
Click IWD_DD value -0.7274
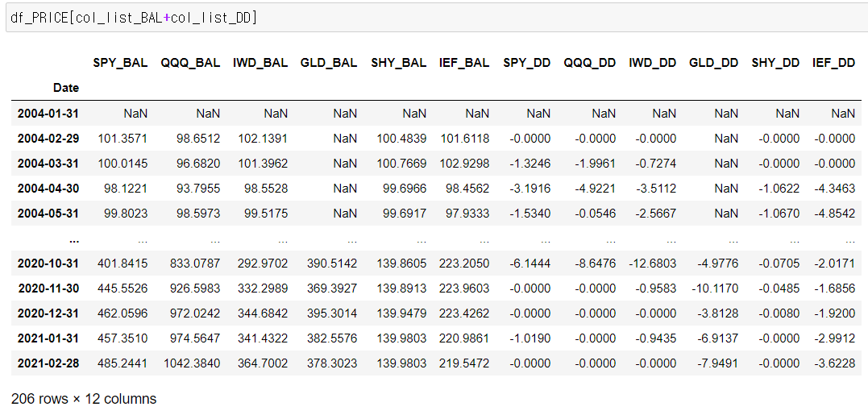(x=658, y=164)
